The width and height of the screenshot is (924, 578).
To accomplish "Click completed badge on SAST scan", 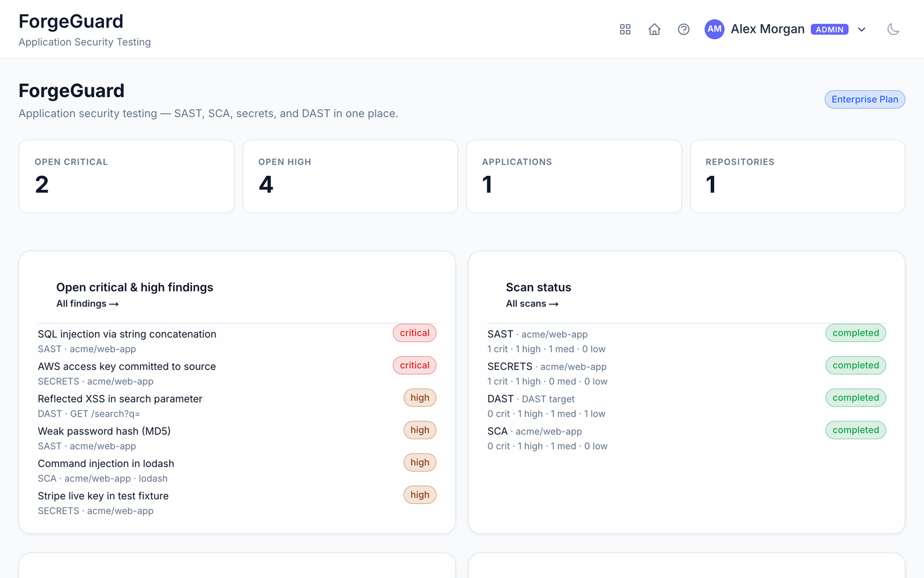I will [x=855, y=333].
